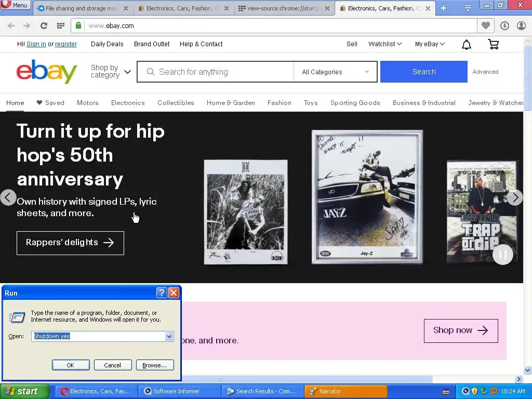
Task: Switch to Search Results taskbar button
Action: click(262, 391)
